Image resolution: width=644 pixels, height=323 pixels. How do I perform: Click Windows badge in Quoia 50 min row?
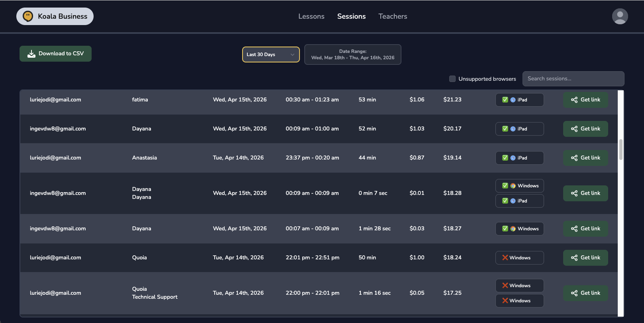coord(519,258)
